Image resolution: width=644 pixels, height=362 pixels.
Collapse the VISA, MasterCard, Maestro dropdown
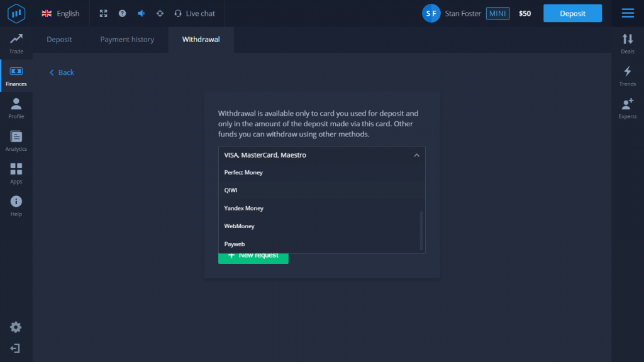(x=321, y=155)
